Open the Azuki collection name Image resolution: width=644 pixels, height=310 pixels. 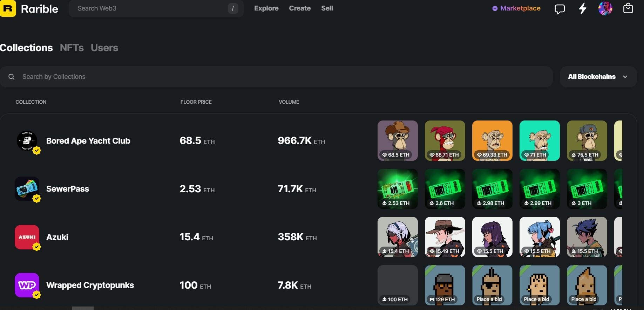(57, 237)
